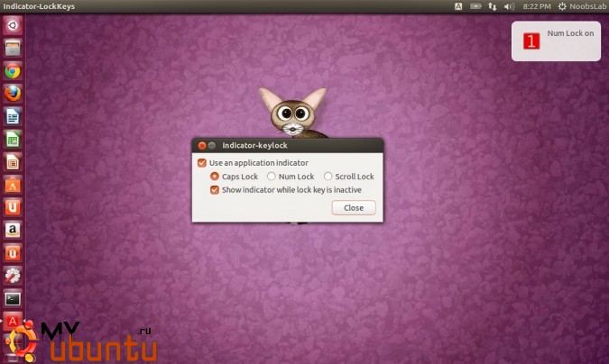Open the network connections indicator
609x364 pixels.
[492, 6]
